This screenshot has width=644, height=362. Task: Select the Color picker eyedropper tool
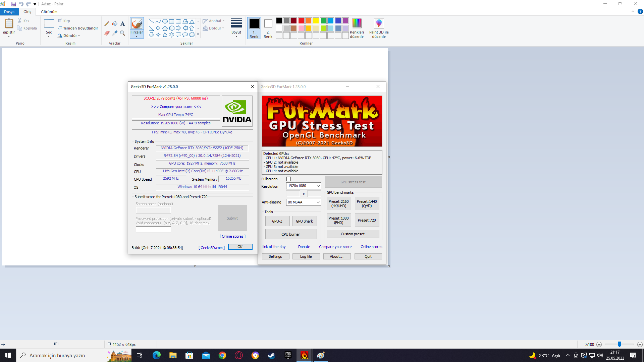point(115,33)
